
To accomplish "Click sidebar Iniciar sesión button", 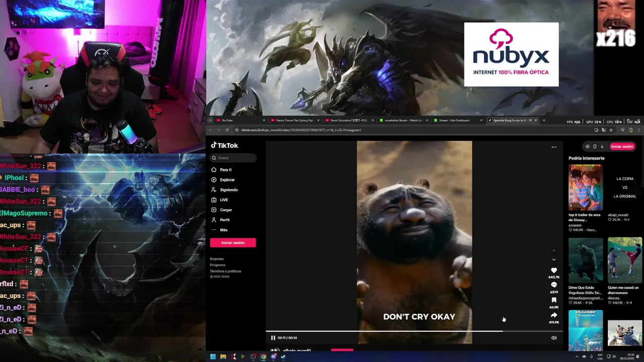I will pyautogui.click(x=233, y=243).
